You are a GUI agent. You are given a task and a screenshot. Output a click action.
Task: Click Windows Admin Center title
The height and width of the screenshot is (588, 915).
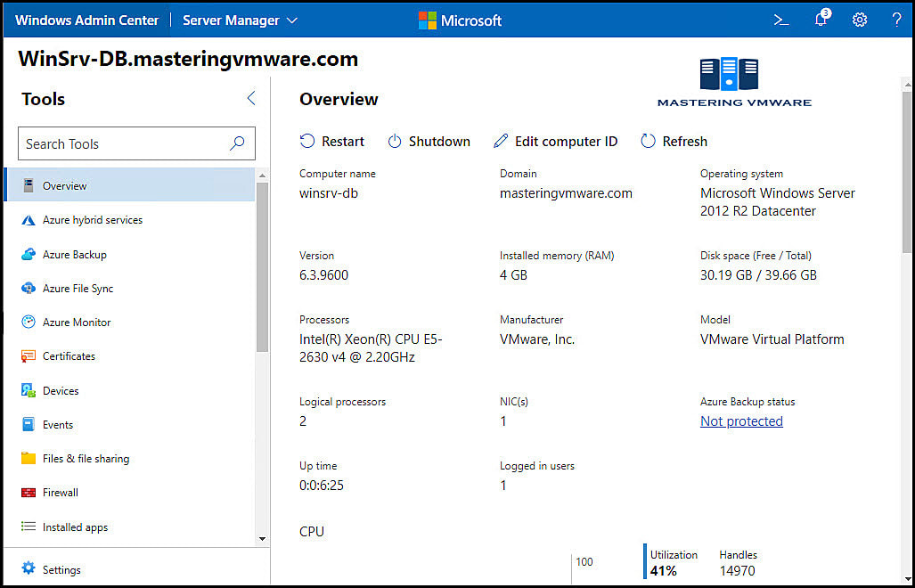(x=87, y=20)
